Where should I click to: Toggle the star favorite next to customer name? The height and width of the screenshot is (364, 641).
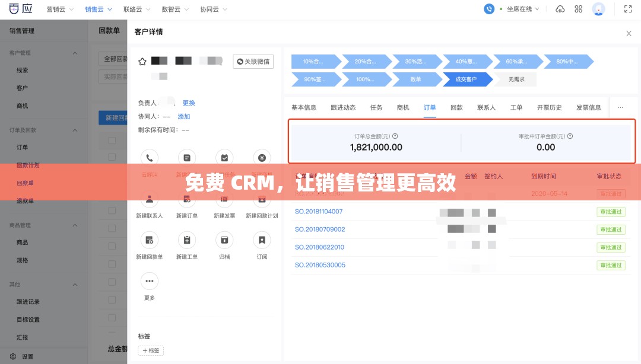point(142,61)
